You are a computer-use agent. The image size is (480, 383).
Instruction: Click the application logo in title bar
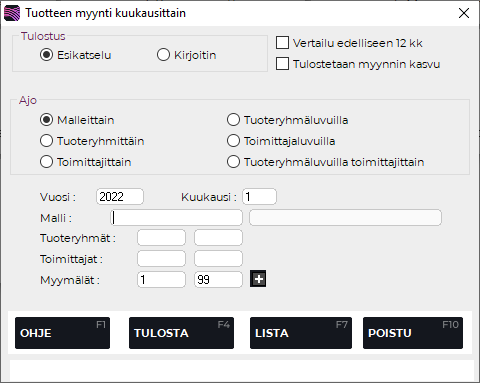[12, 13]
